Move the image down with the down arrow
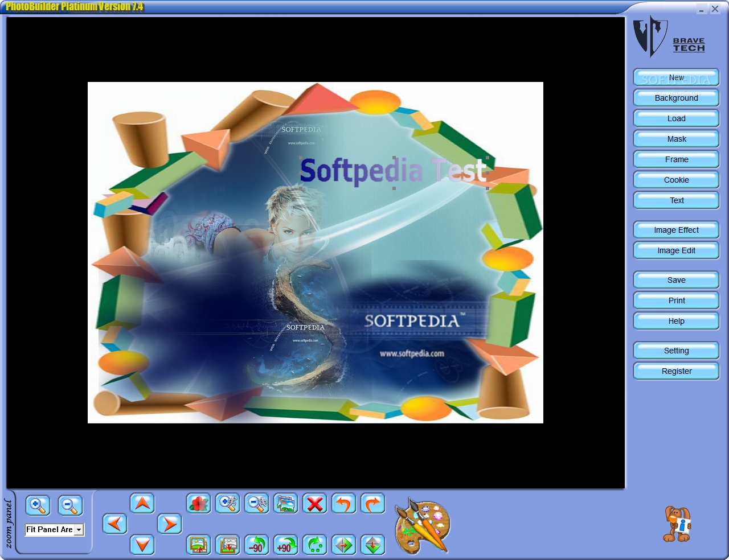 coord(142,545)
